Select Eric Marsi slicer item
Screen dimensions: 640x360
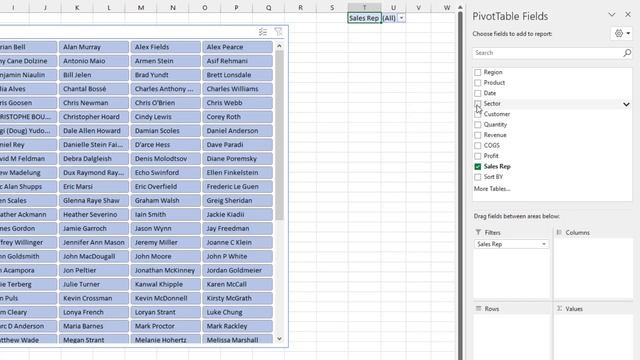click(93, 187)
